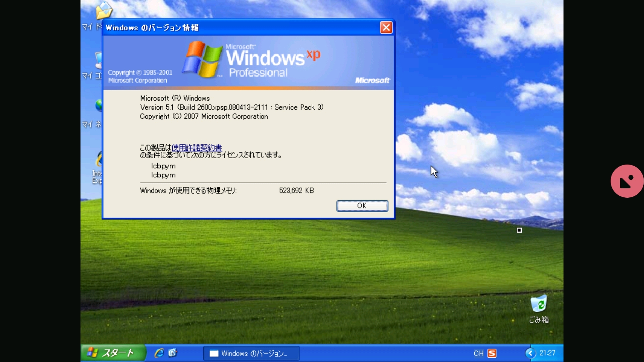644x362 pixels.
Task: Click the orange S input method icon
Action: coord(492,353)
